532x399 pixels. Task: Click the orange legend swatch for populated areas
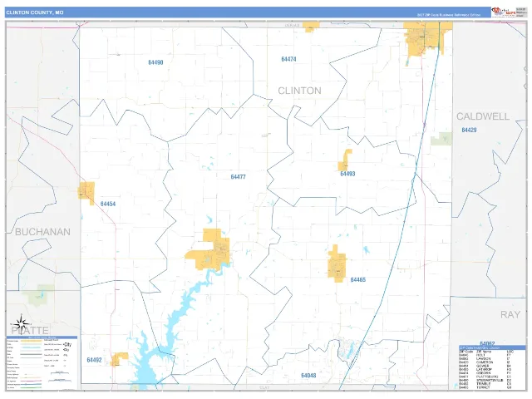(32, 341)
